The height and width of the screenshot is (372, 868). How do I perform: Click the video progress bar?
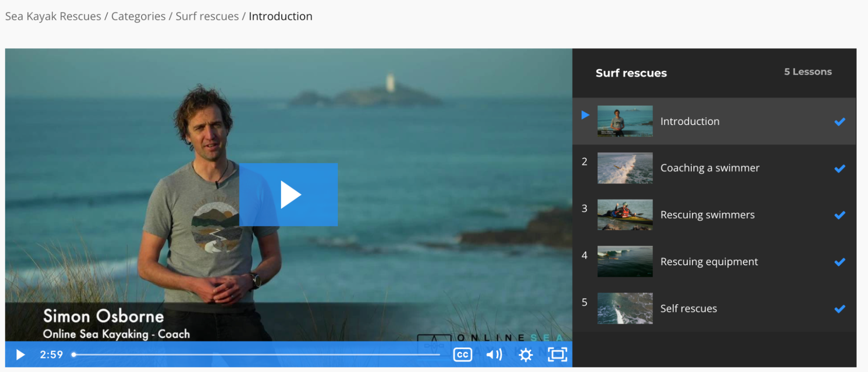click(256, 355)
